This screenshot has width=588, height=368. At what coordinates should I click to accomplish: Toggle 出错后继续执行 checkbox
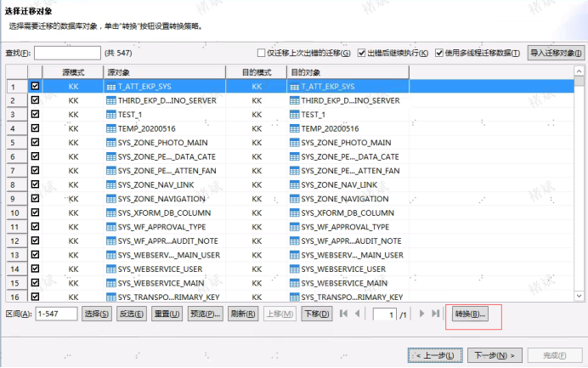pyautogui.click(x=361, y=53)
